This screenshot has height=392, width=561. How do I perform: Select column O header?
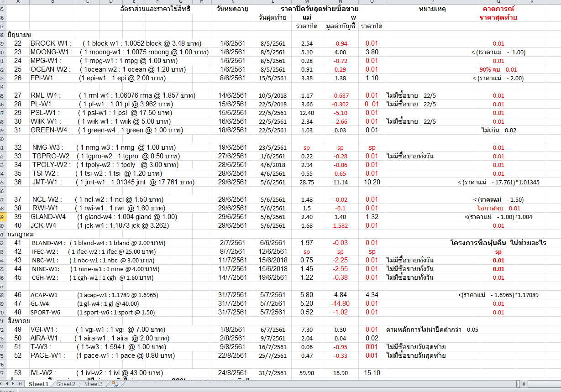[372, 2]
